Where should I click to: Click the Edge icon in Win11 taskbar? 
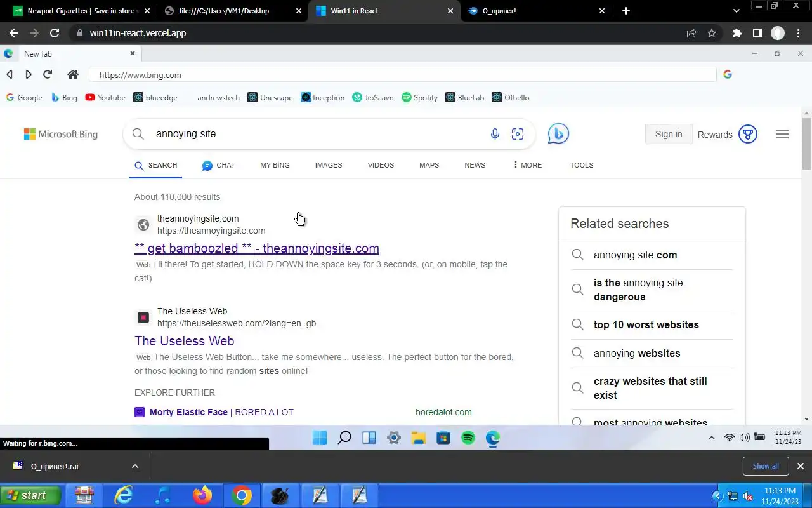coord(493,438)
